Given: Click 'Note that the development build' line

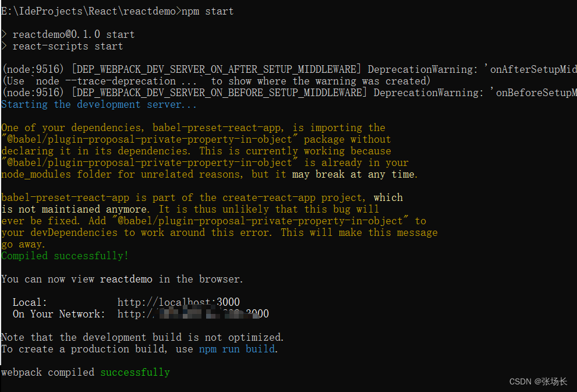Looking at the screenshot, I should [143, 337].
